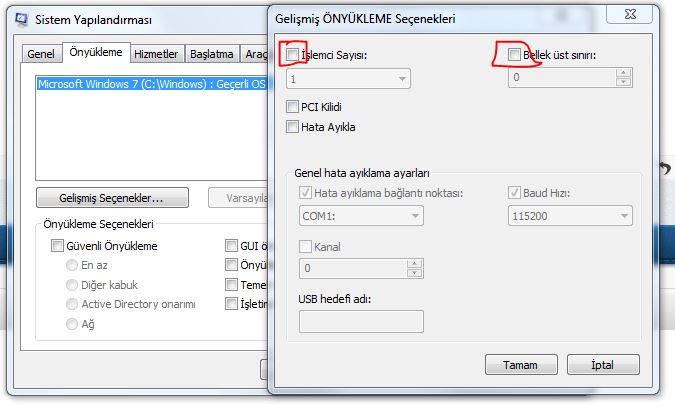Select the Microsoft Windows 7 boot entry

click(x=152, y=85)
